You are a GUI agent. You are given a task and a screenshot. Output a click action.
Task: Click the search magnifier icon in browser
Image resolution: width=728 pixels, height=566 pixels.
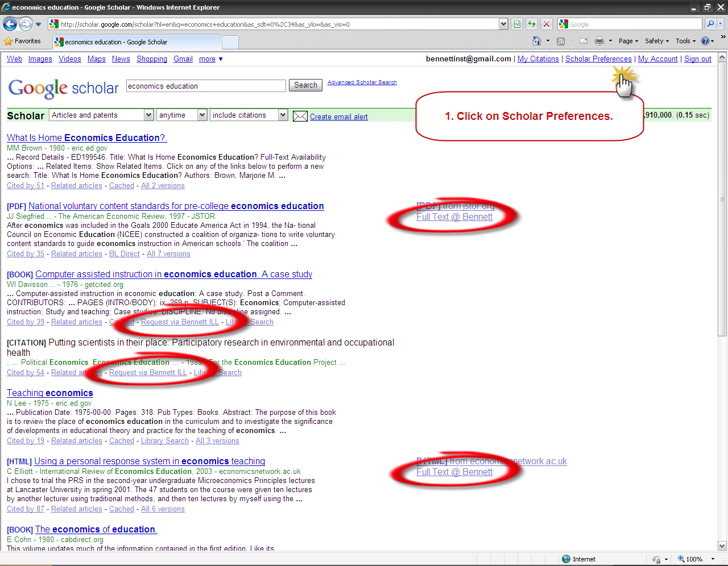coord(710,24)
